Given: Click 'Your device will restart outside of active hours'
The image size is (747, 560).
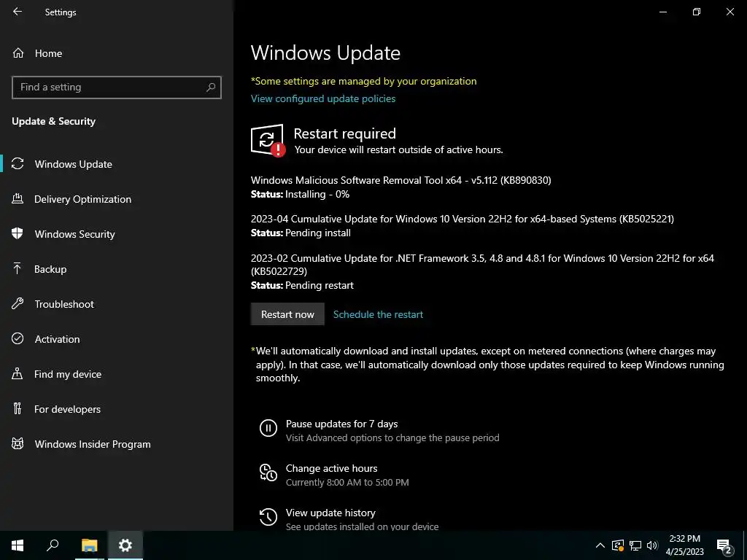Looking at the screenshot, I should [x=398, y=149].
